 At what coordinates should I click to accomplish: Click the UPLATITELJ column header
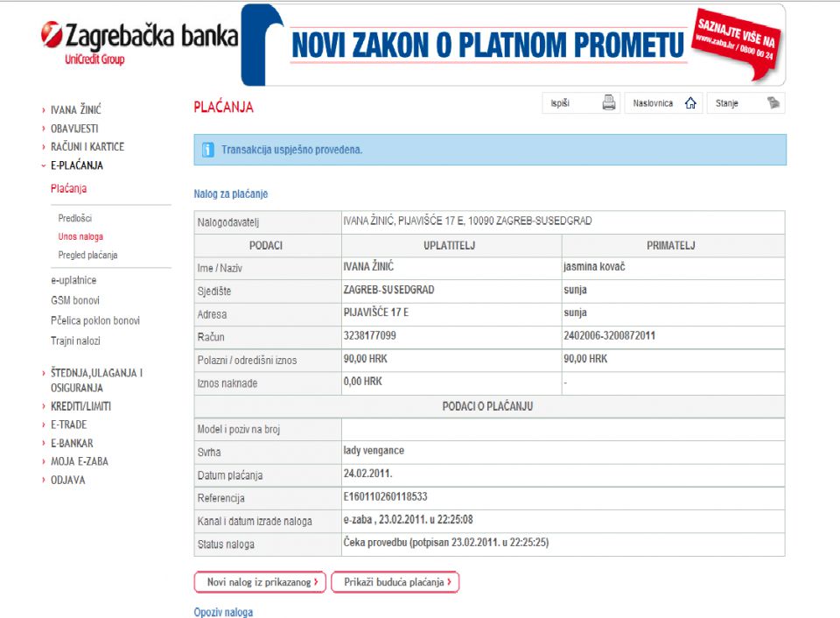449,246
